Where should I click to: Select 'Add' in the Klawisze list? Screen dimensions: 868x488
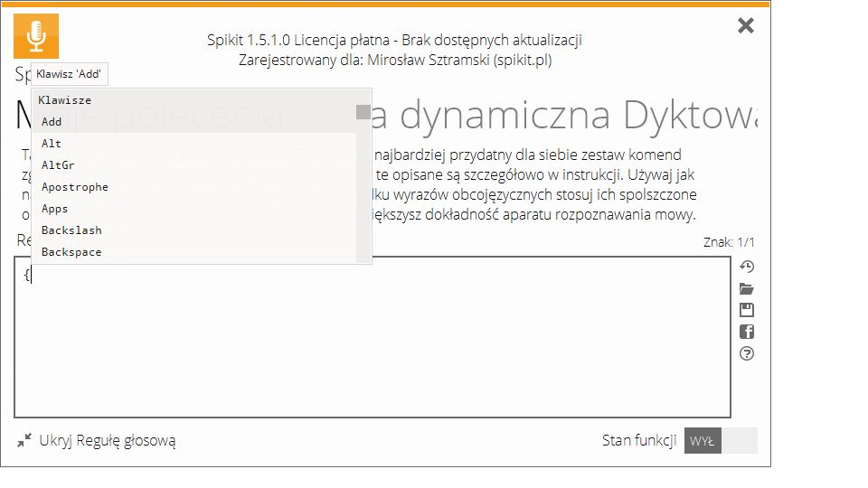pyautogui.click(x=194, y=122)
